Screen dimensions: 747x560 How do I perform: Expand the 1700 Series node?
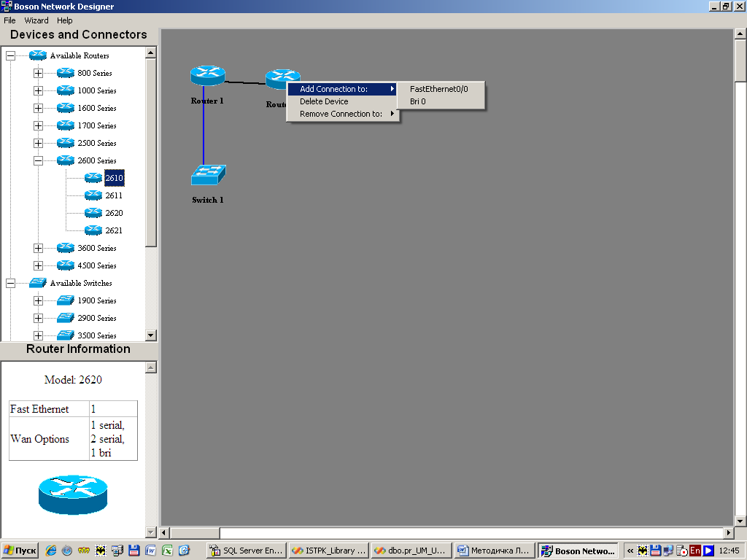coord(38,125)
